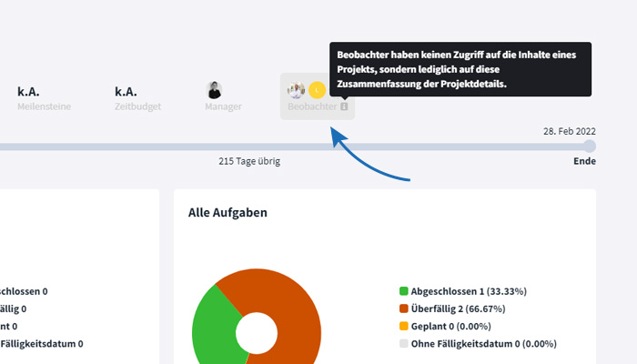This screenshot has height=364, width=637.
Task: Select the green Abgeschlossen legend swatch
Action: tap(403, 291)
